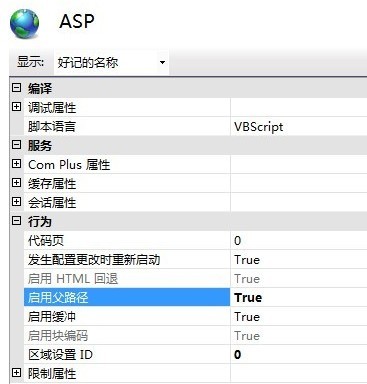This screenshot has height=384, width=367.
Task: Click the bold 0 value of 区域设置 ID
Action: click(237, 354)
